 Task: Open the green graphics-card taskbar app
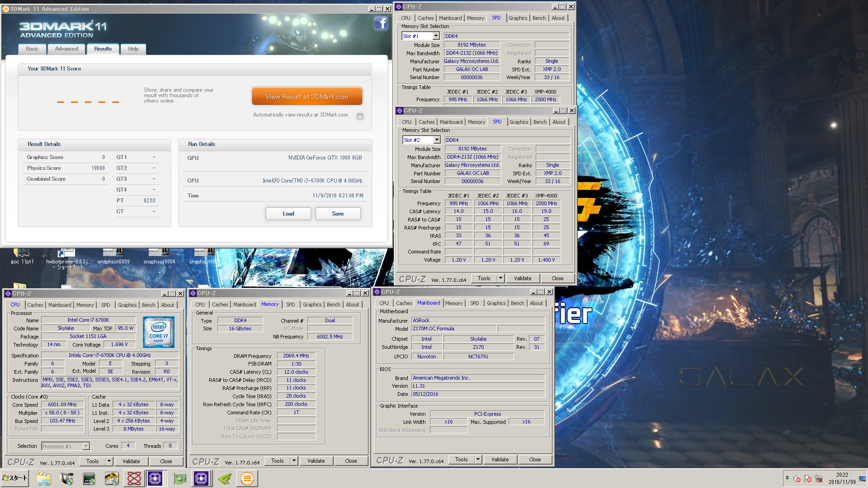[x=179, y=479]
